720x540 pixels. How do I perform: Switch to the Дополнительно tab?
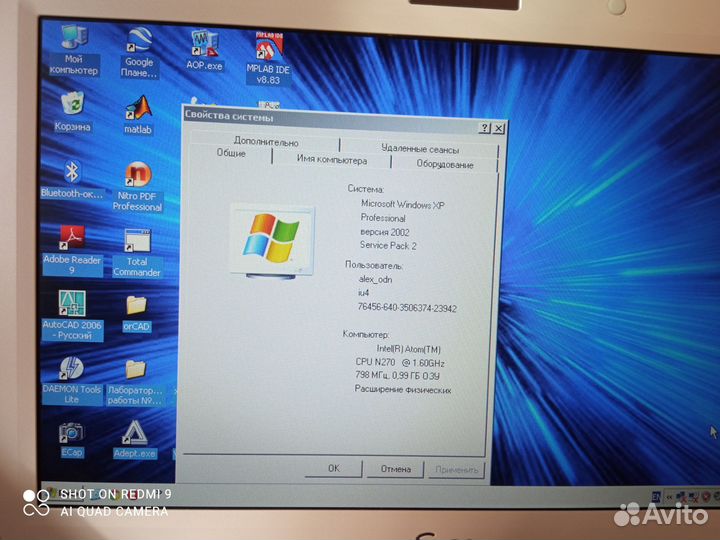[x=265, y=142]
